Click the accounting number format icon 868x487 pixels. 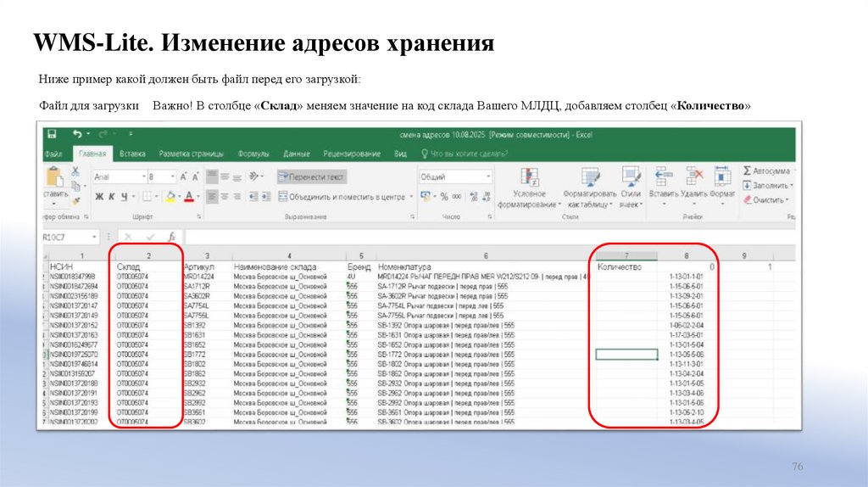tap(426, 196)
